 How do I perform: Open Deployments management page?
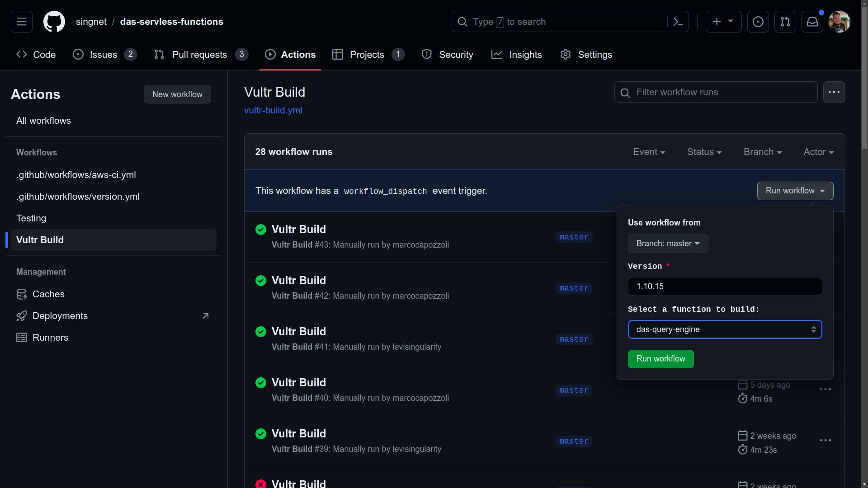pos(113,316)
